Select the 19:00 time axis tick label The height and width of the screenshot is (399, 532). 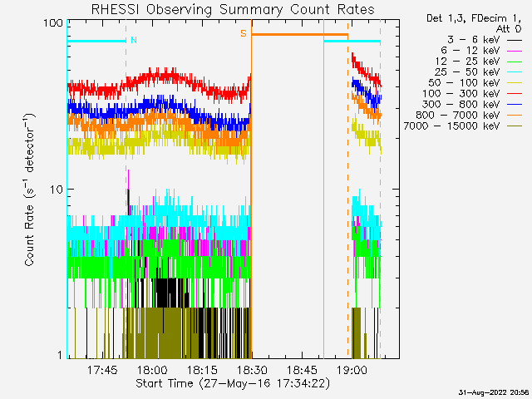[x=352, y=369]
